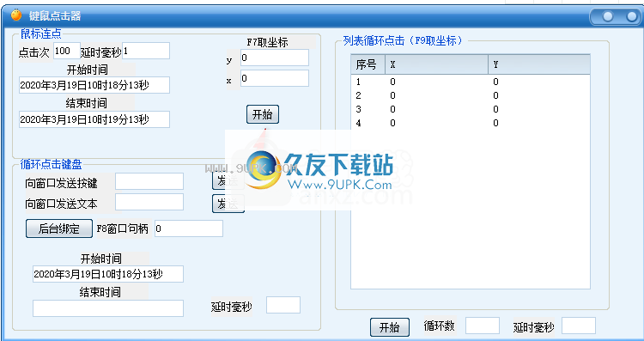Select row 3 in the coordinate list
Screen dimensions: 644x341
[x=471, y=109]
